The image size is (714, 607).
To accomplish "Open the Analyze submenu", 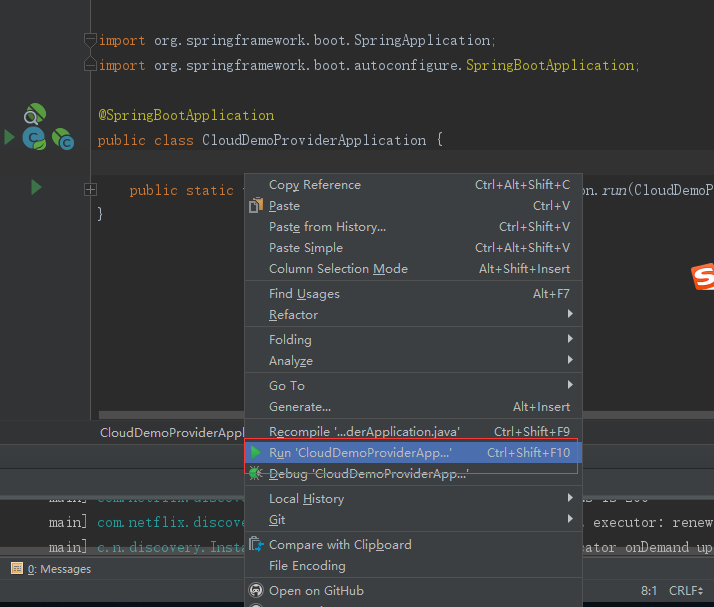I will pyautogui.click(x=413, y=360).
